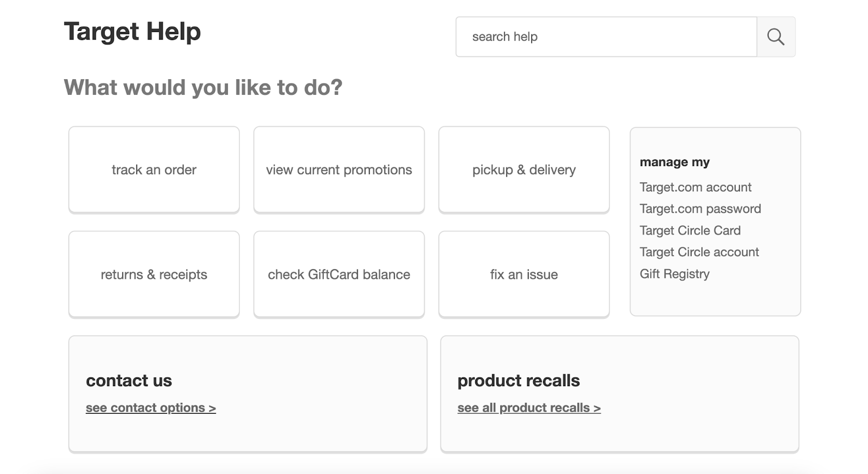Select Target Circle Card
This screenshot has height=474, width=868.
690,230
